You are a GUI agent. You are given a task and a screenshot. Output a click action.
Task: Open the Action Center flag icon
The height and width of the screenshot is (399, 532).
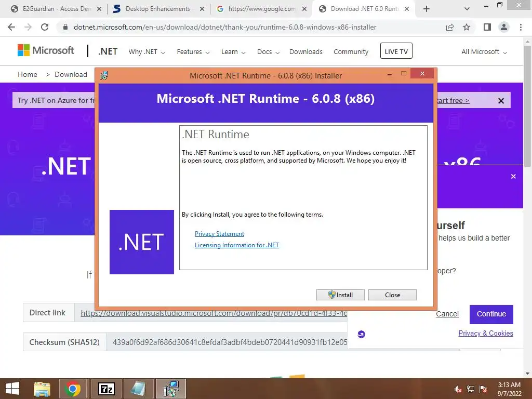click(483, 389)
